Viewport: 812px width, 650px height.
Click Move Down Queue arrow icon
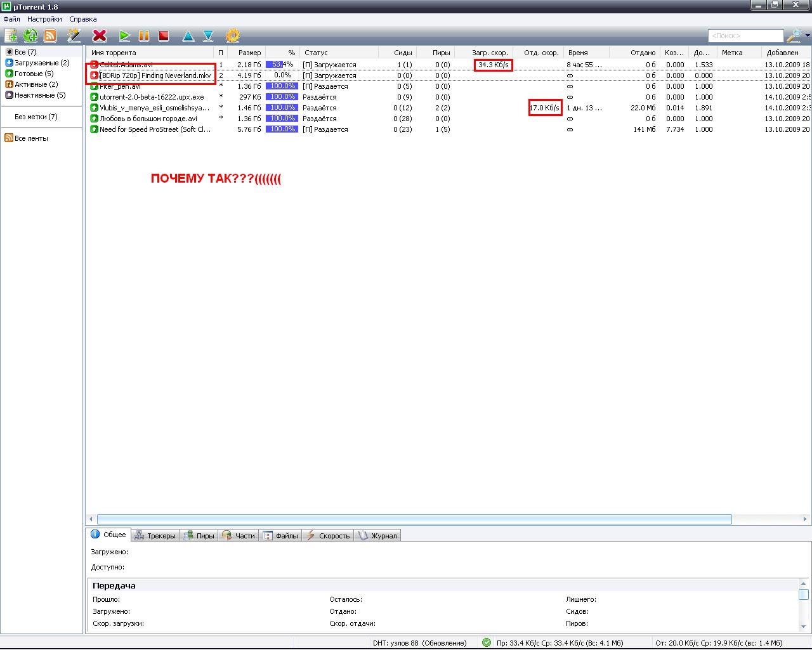208,36
